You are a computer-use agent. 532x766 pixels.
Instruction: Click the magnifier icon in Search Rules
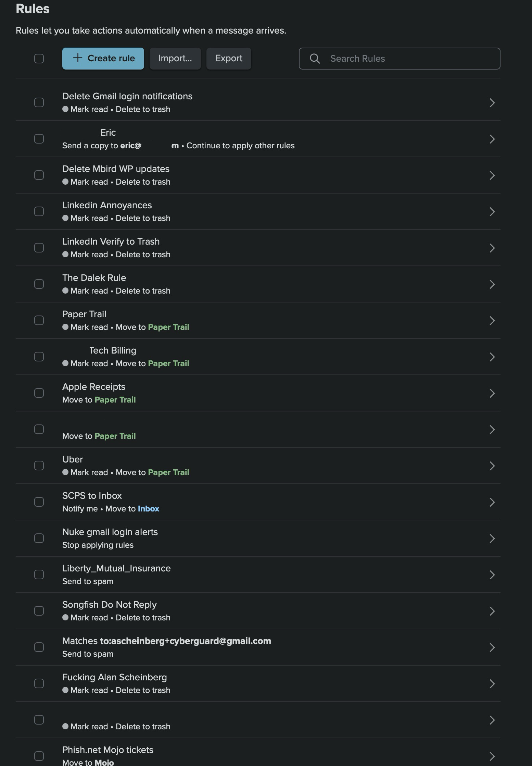tap(315, 59)
